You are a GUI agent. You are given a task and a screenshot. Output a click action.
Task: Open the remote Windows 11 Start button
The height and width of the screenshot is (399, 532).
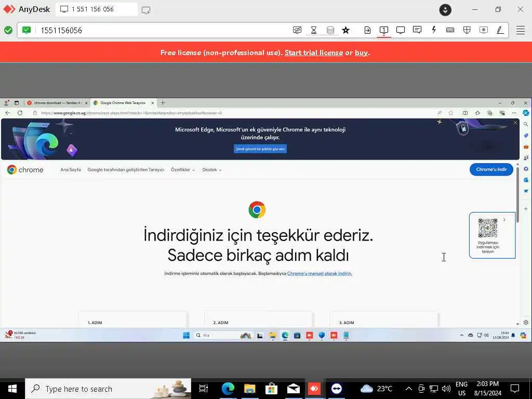point(187,336)
